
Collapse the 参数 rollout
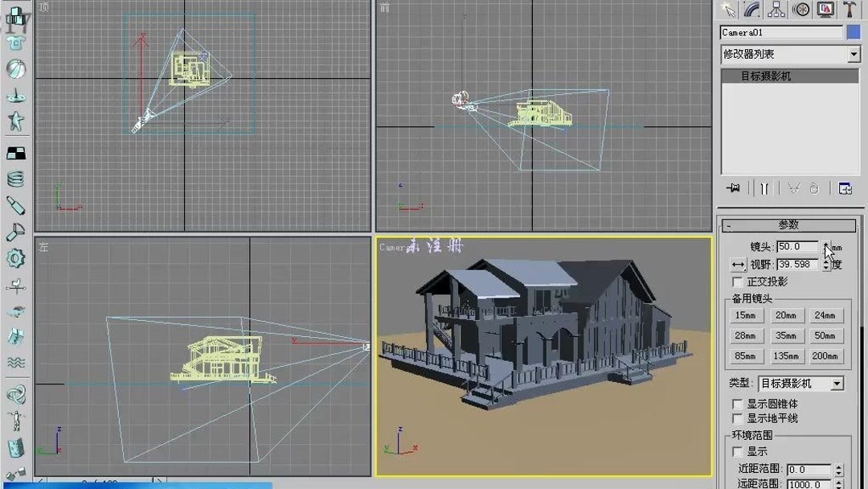[x=790, y=225]
